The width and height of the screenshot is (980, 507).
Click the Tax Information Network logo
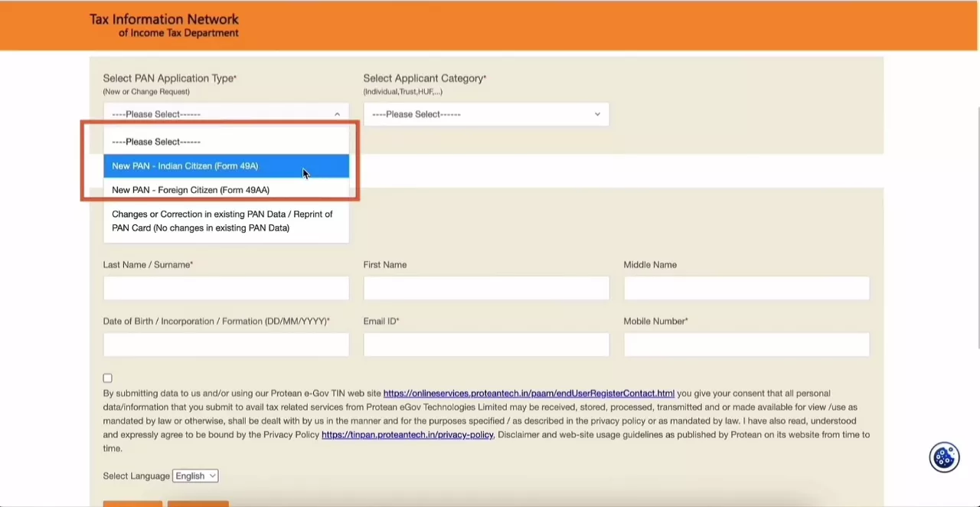coord(164,25)
